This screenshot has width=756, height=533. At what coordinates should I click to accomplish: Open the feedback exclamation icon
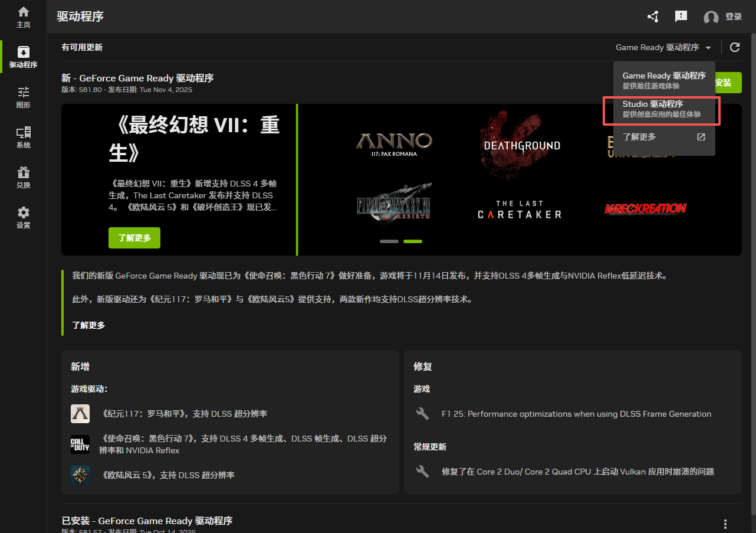pos(681,17)
